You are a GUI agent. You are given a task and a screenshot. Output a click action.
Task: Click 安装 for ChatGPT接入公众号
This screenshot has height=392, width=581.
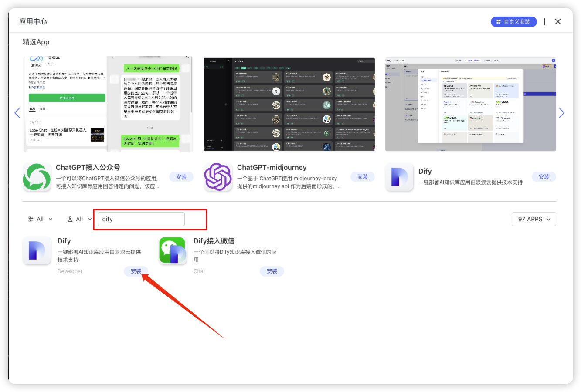[x=181, y=177]
